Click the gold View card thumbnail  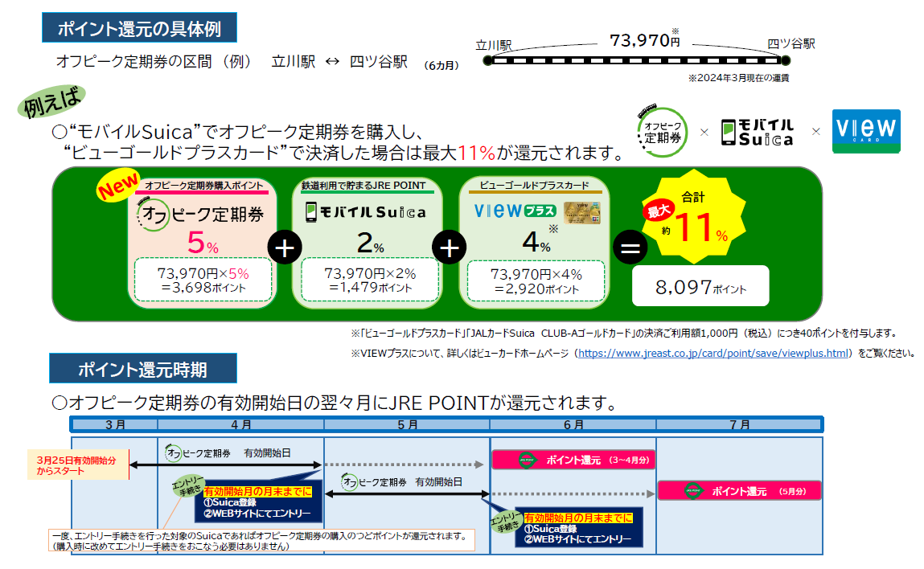click(581, 213)
